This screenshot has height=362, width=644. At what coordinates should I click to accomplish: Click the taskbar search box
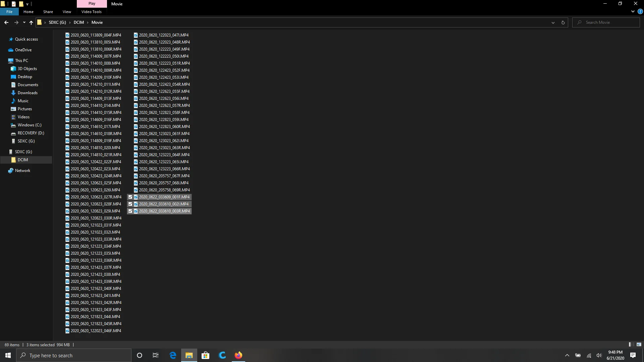click(x=74, y=355)
